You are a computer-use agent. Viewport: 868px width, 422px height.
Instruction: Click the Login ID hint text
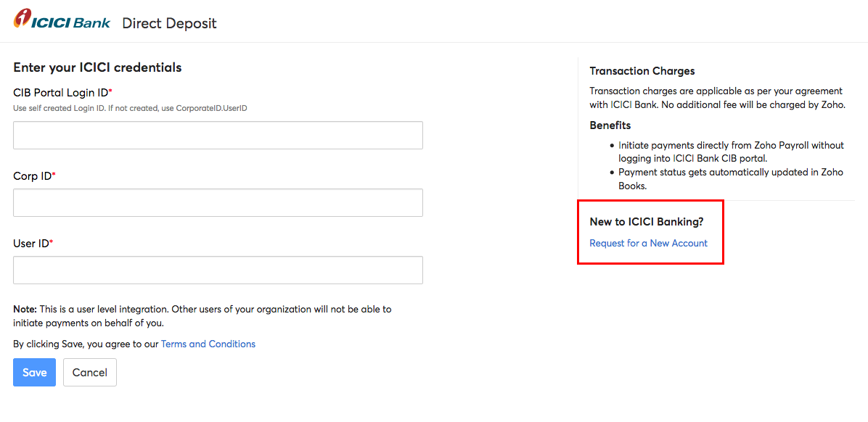point(130,109)
